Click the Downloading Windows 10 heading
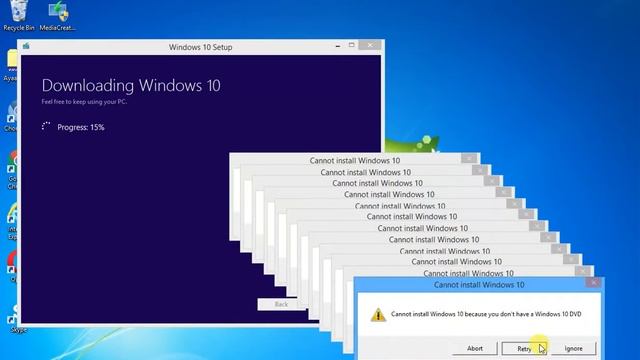Image resolution: width=640 pixels, height=360 pixels. point(131,85)
